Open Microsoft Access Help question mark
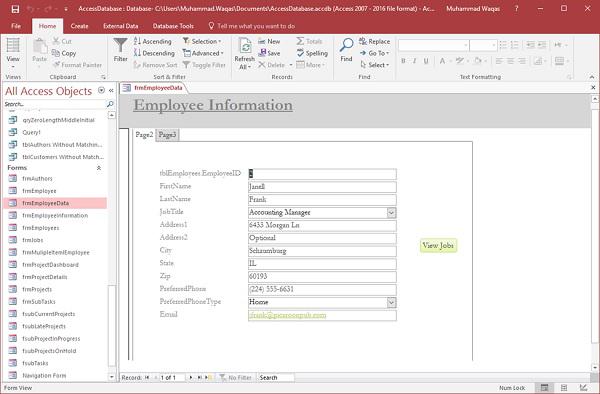 pyautogui.click(x=517, y=8)
